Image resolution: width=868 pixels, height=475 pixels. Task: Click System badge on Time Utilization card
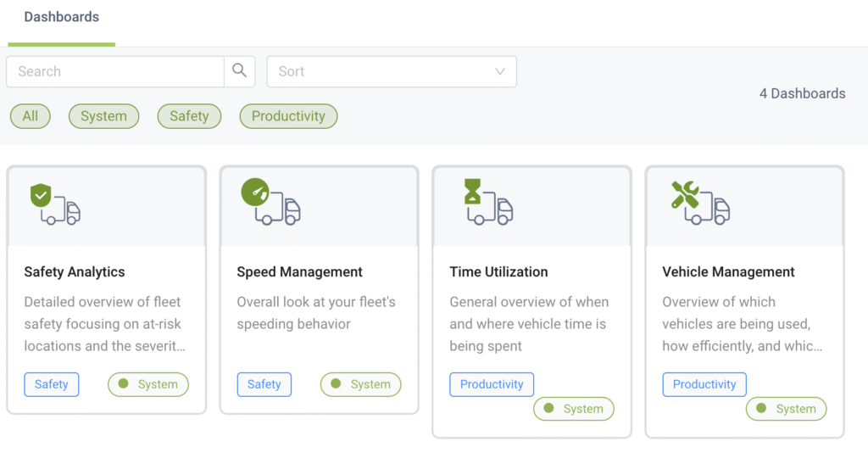(x=574, y=409)
